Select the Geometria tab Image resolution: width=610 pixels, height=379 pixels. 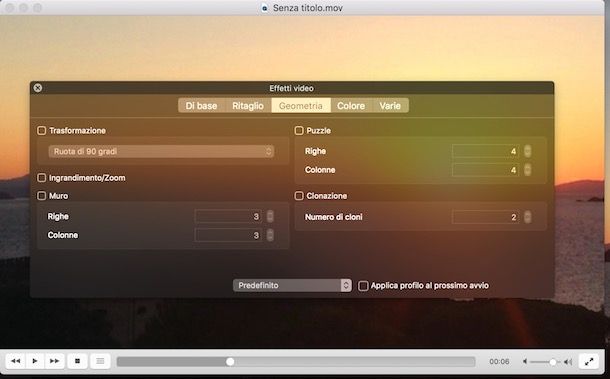coord(301,105)
